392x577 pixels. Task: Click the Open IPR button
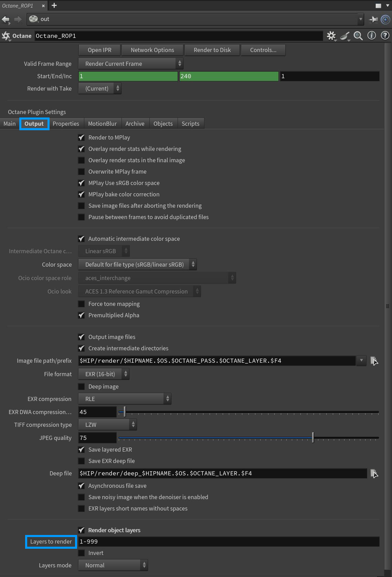pyautogui.click(x=99, y=50)
